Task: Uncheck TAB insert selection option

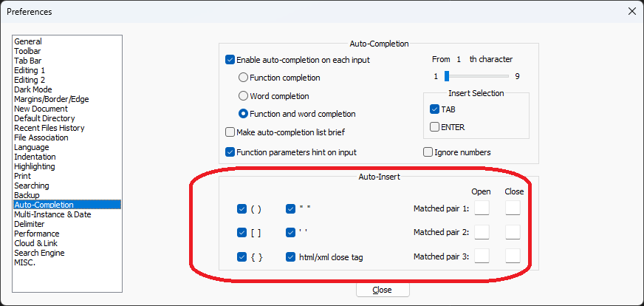Action: pos(434,109)
